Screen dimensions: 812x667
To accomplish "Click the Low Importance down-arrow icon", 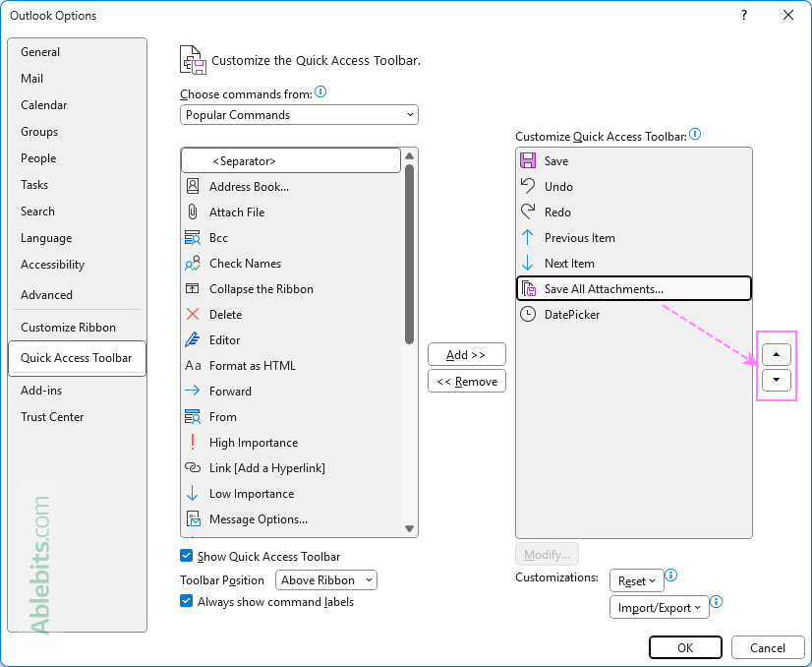I will [192, 494].
